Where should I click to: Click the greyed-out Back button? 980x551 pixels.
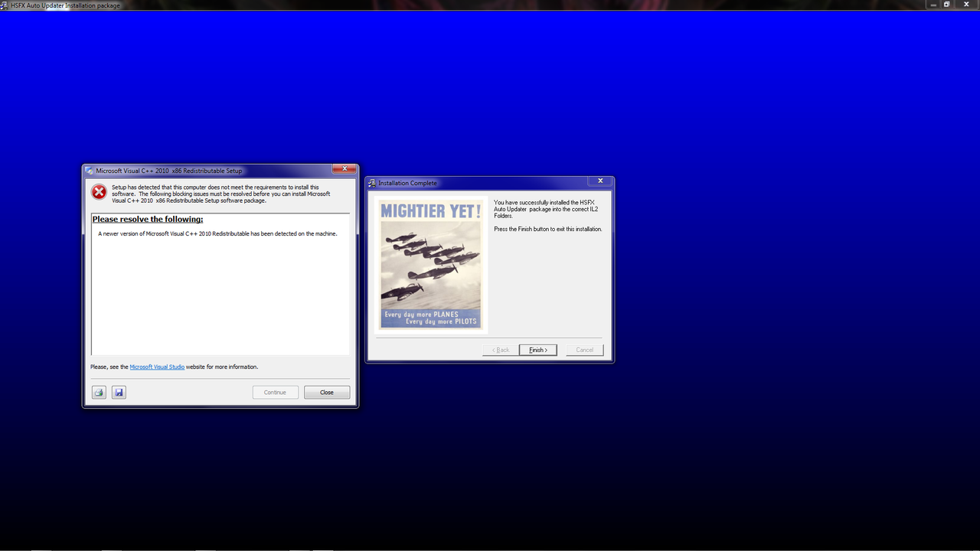[x=501, y=350]
